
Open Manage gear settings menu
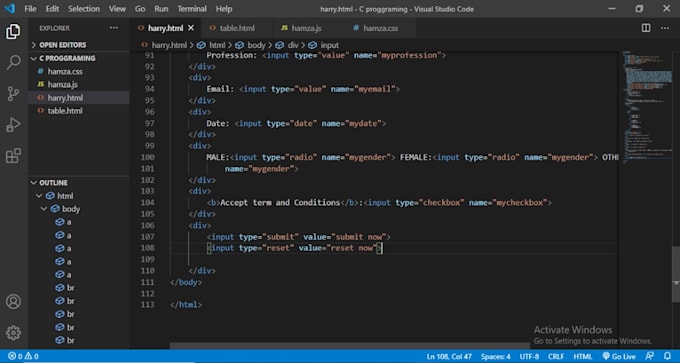13,333
